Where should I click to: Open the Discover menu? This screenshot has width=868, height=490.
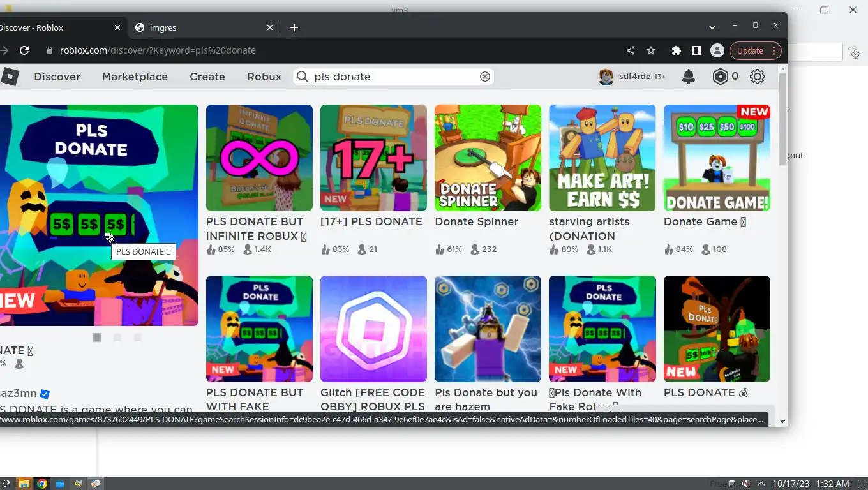pyautogui.click(x=57, y=77)
